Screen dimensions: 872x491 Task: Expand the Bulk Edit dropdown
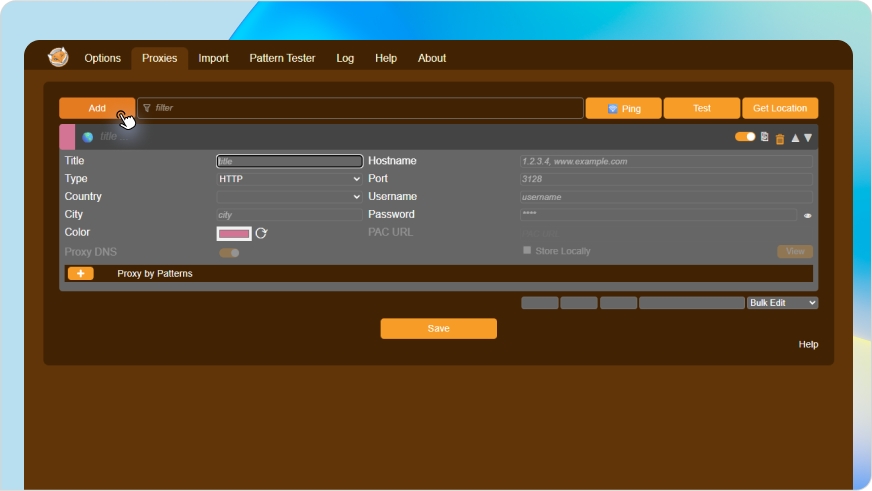click(782, 303)
